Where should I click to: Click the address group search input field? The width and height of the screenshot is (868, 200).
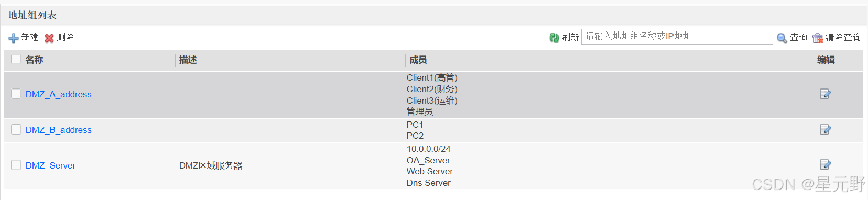tap(677, 36)
